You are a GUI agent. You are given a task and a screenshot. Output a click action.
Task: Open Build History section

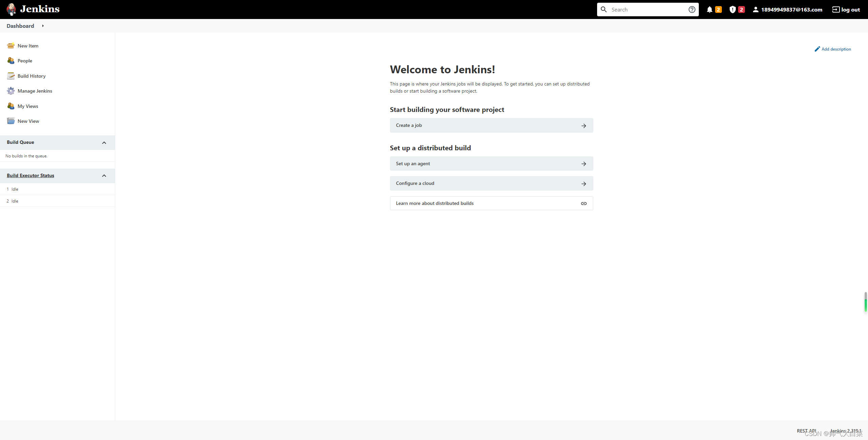click(32, 76)
